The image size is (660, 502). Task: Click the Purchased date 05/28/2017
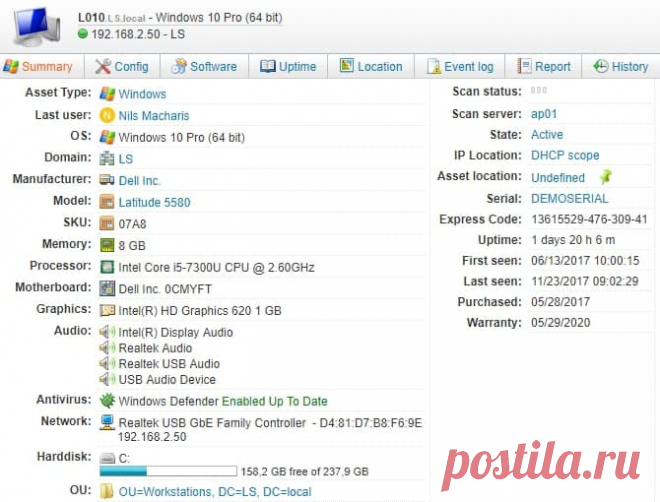tap(560, 302)
